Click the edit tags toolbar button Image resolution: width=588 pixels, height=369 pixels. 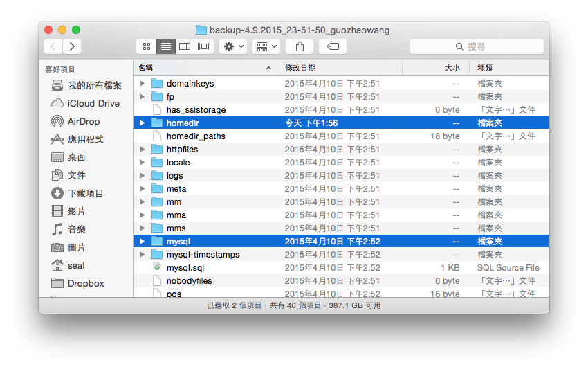tap(333, 46)
